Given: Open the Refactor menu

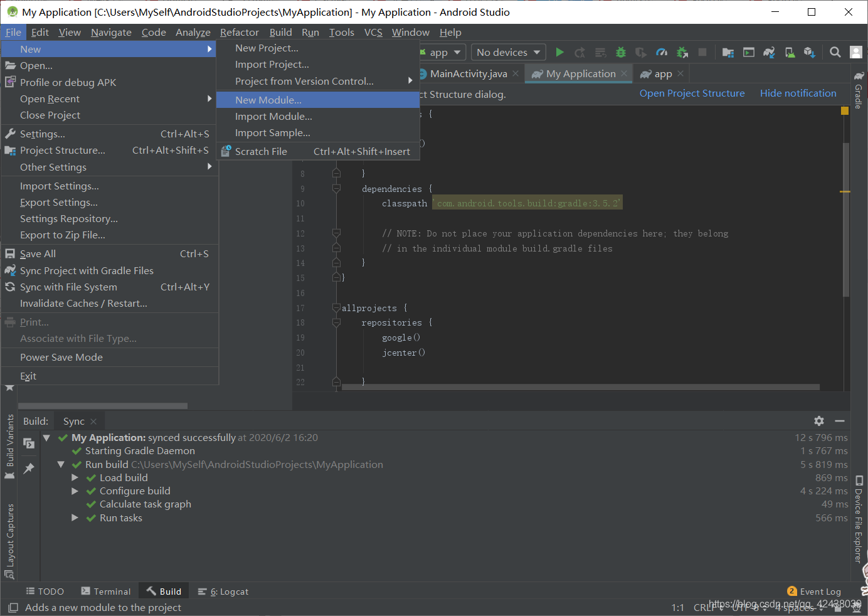Looking at the screenshot, I should 239,33.
